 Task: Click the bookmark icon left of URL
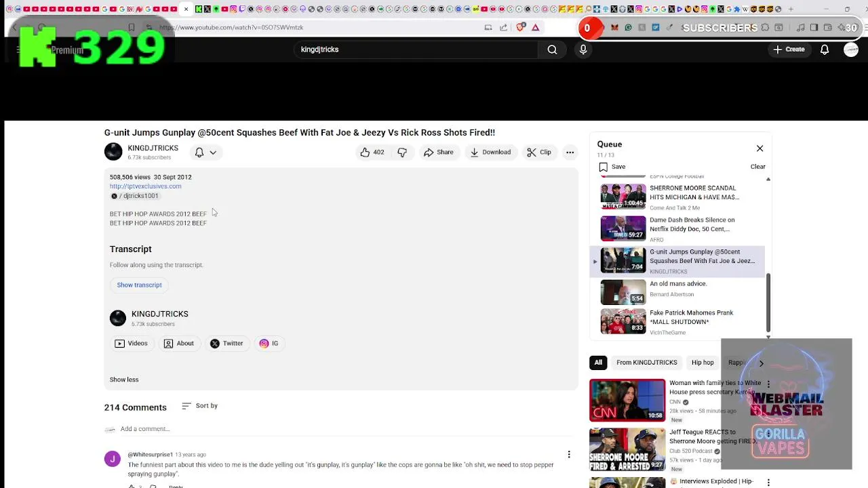(x=131, y=28)
